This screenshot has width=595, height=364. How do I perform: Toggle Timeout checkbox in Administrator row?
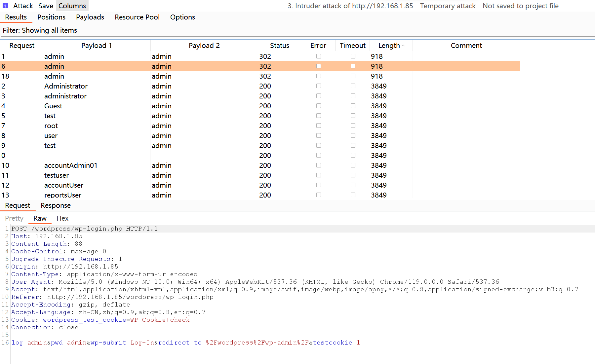[x=353, y=86]
